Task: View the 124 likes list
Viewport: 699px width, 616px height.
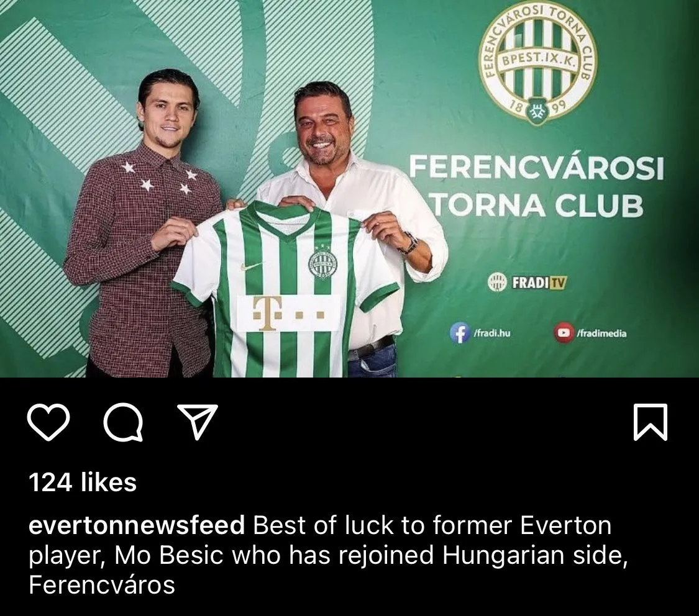Action: pyautogui.click(x=83, y=482)
